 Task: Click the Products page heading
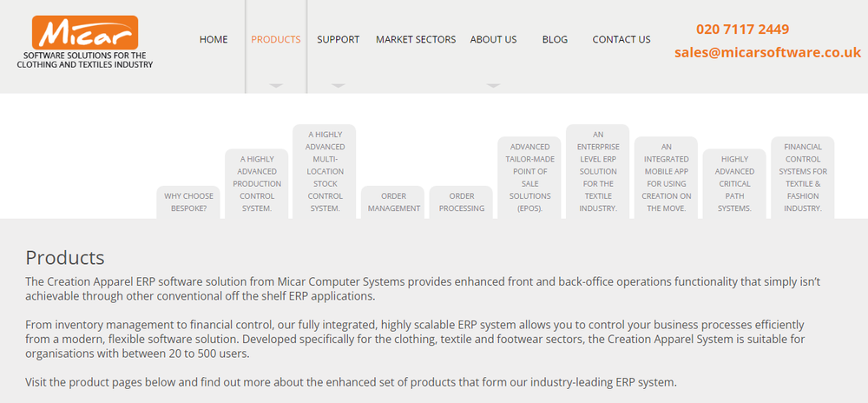65,258
